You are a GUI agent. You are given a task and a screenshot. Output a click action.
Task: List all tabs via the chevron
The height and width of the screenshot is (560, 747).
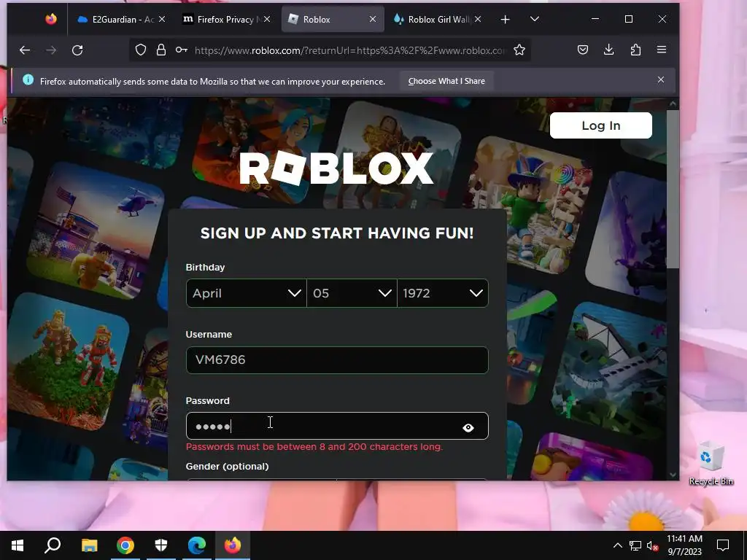(x=535, y=19)
